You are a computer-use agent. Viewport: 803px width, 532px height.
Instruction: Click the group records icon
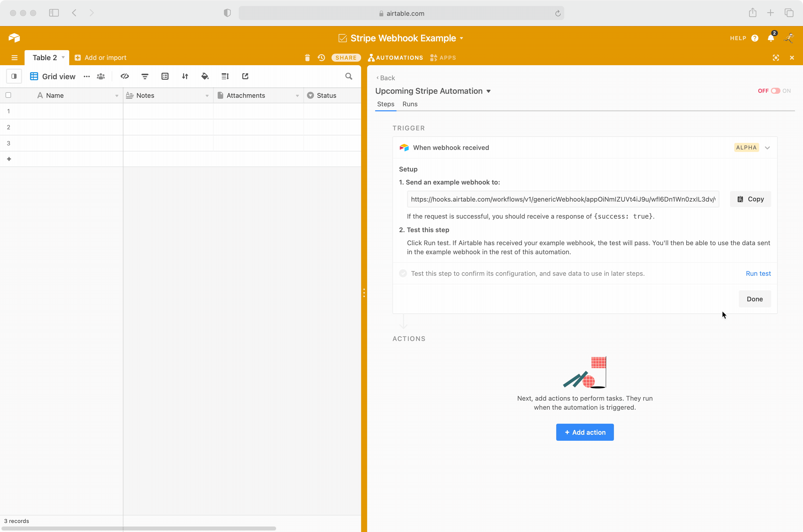165,76
